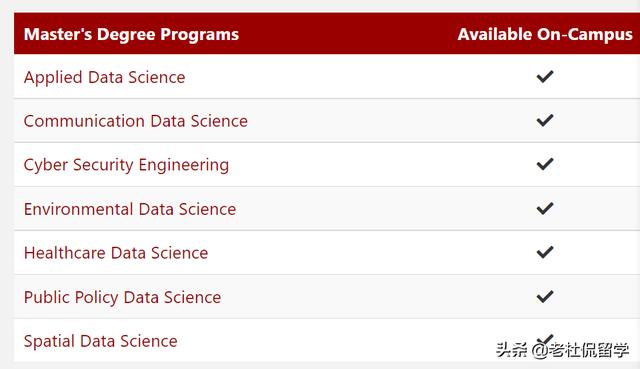Click the Available On-Campus column header

[x=545, y=34]
